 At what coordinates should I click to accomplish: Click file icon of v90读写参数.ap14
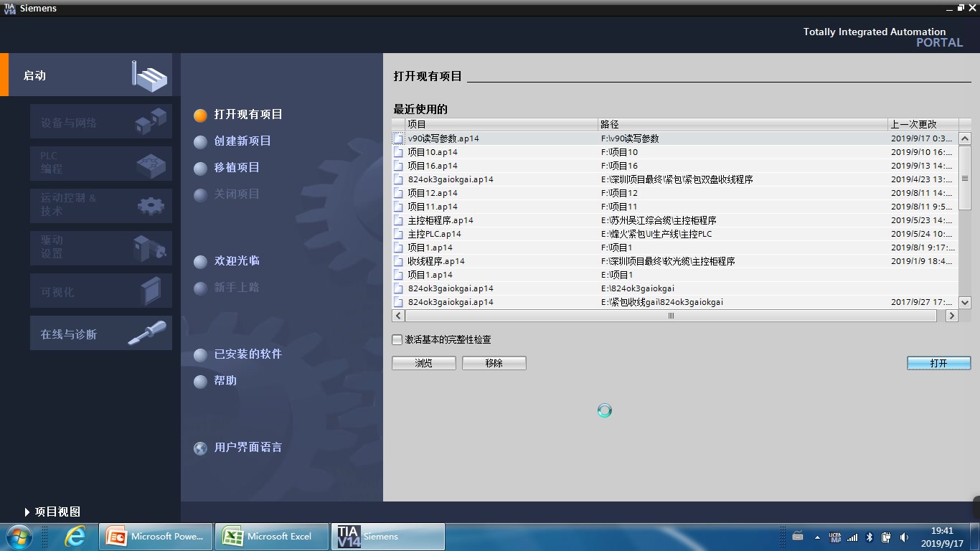[399, 138]
